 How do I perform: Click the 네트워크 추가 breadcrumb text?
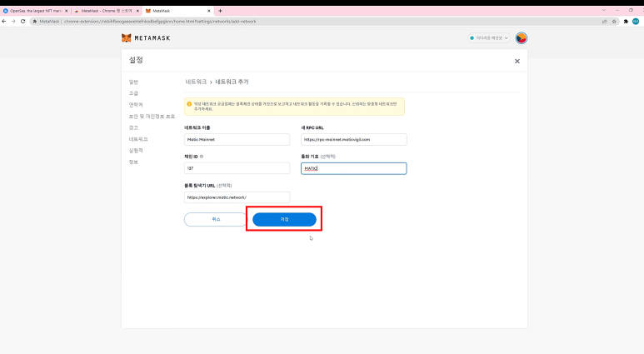coord(232,82)
